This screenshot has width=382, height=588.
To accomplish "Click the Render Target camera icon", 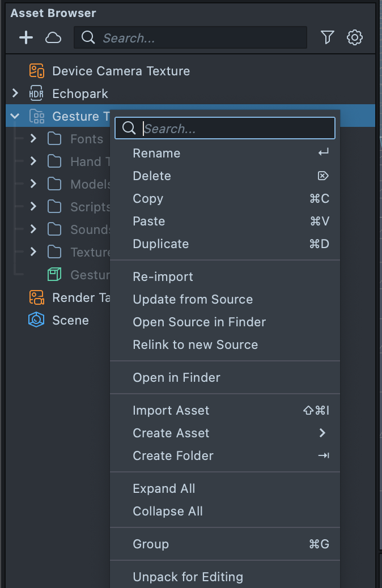I will click(x=37, y=297).
